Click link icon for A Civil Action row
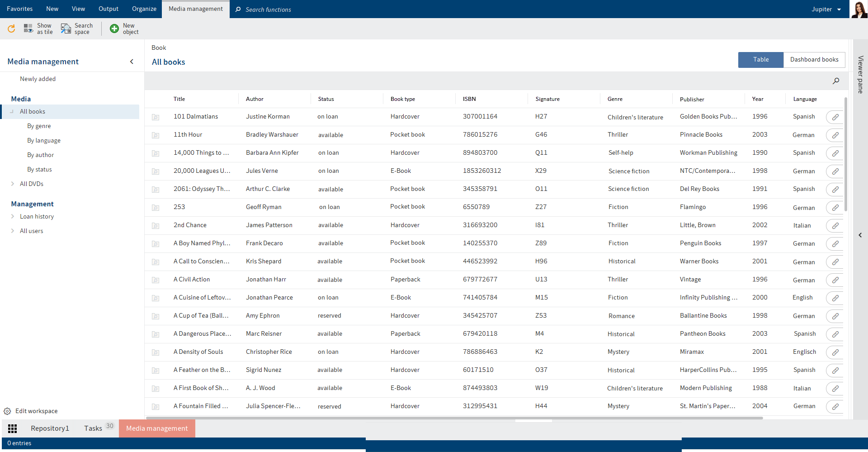Screen dimensions: 868x452 [x=835, y=280]
